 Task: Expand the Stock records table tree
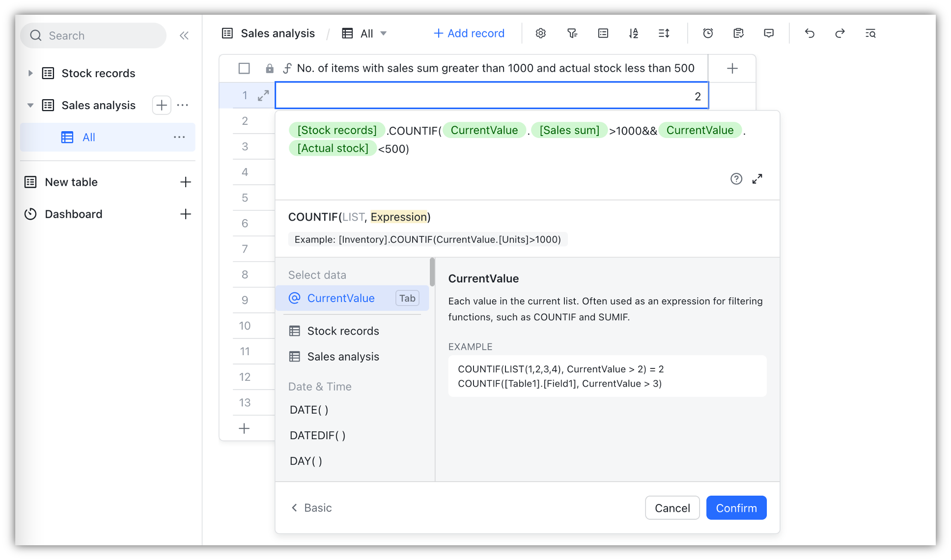click(x=30, y=73)
